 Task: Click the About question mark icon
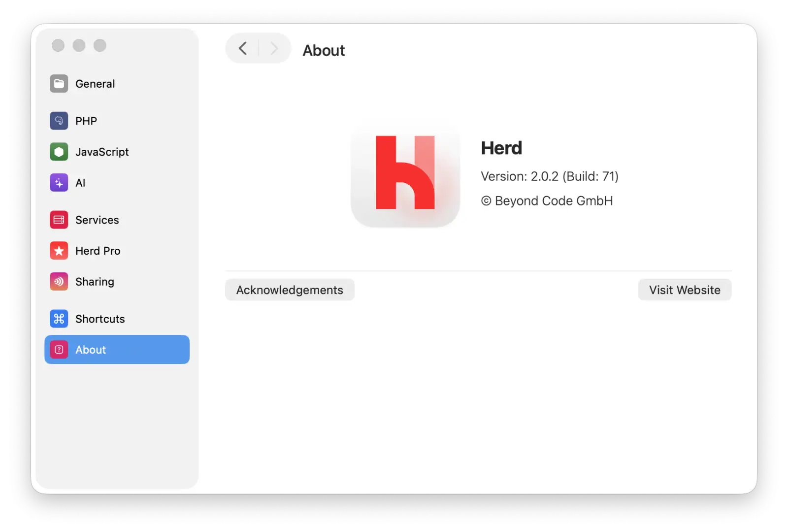click(59, 350)
